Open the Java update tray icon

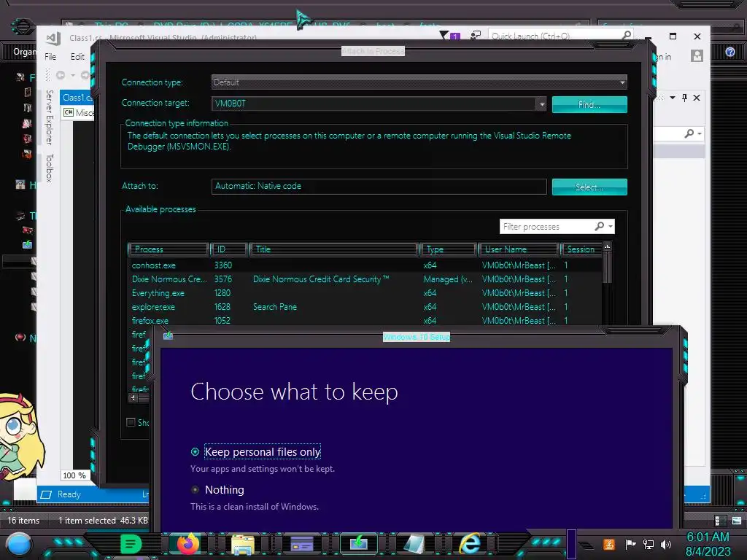pos(608,544)
